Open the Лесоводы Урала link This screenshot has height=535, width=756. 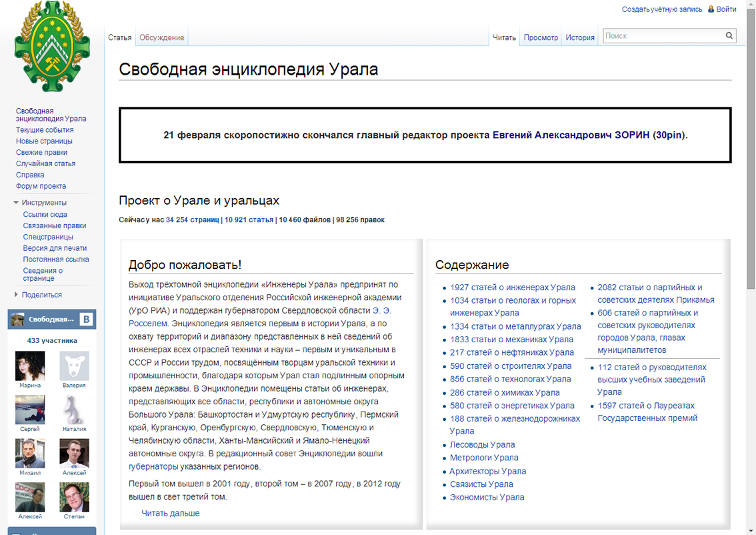click(482, 445)
